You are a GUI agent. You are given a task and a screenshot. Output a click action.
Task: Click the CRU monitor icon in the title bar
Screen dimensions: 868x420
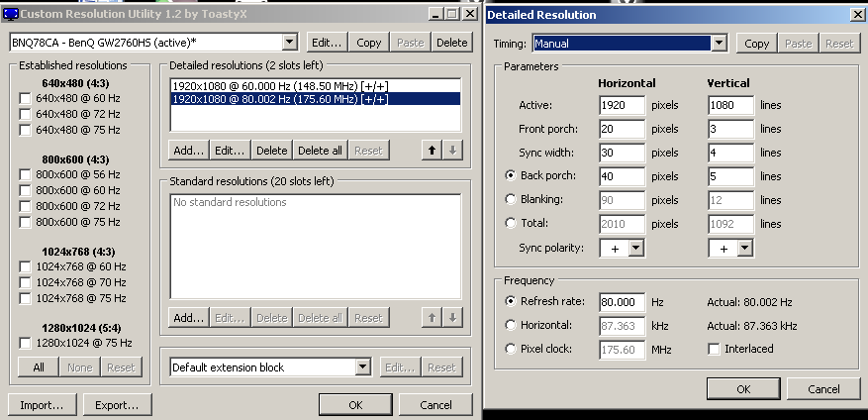point(10,14)
